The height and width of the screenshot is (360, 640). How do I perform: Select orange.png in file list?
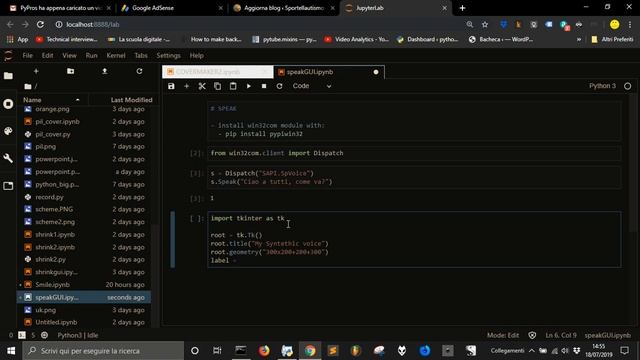coord(84,109)
